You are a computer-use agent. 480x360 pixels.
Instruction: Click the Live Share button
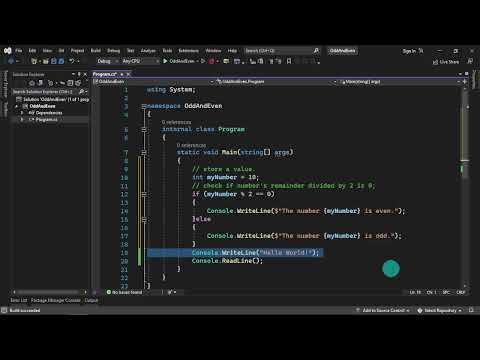pos(446,62)
